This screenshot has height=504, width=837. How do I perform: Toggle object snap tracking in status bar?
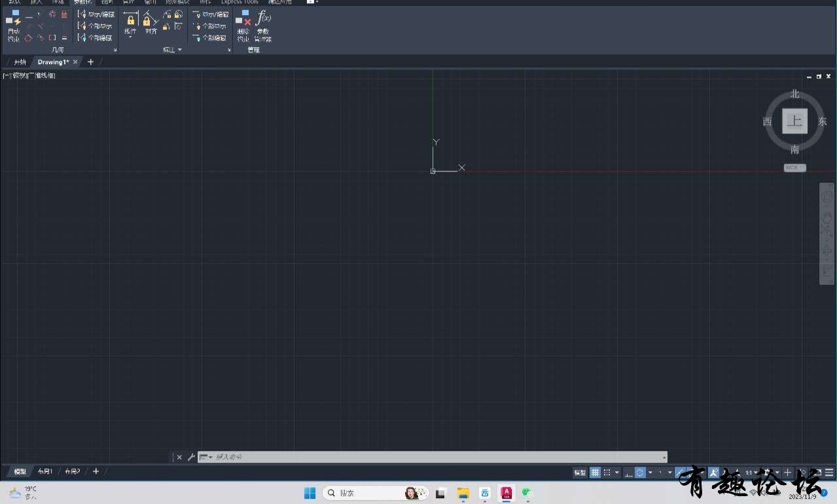681,473
